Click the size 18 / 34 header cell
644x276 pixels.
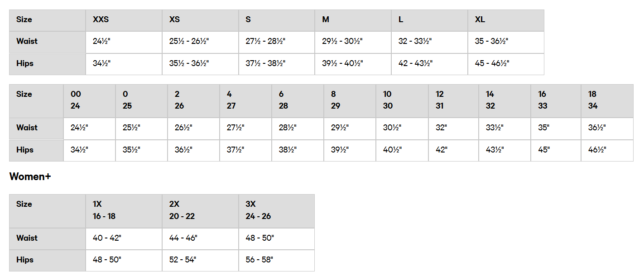click(607, 100)
